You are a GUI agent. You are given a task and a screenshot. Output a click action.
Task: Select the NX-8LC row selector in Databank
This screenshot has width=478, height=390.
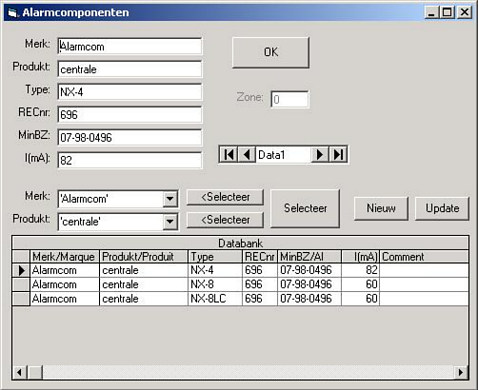(21, 299)
